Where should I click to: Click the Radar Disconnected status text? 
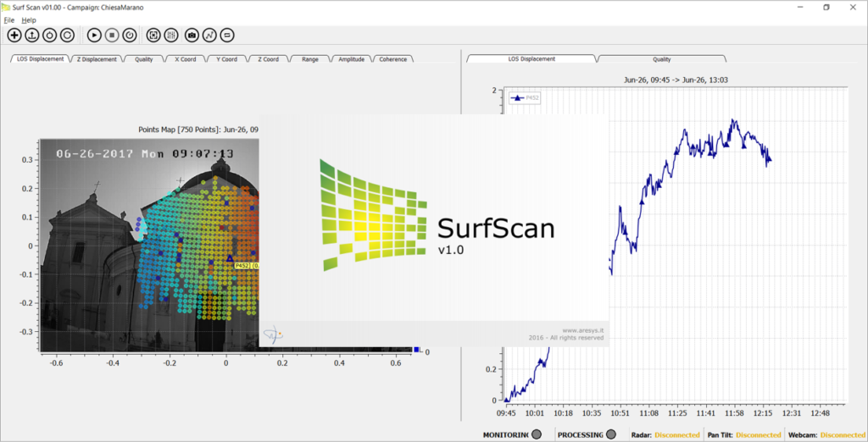point(677,435)
